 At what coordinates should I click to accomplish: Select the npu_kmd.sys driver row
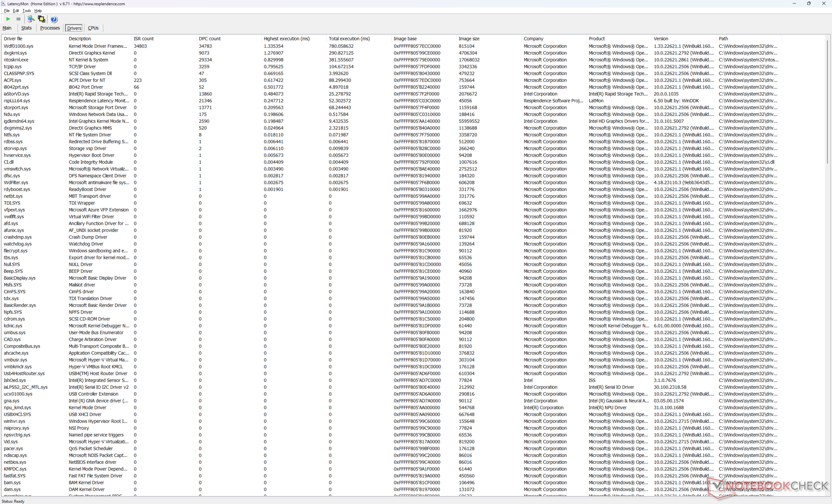tap(391, 407)
